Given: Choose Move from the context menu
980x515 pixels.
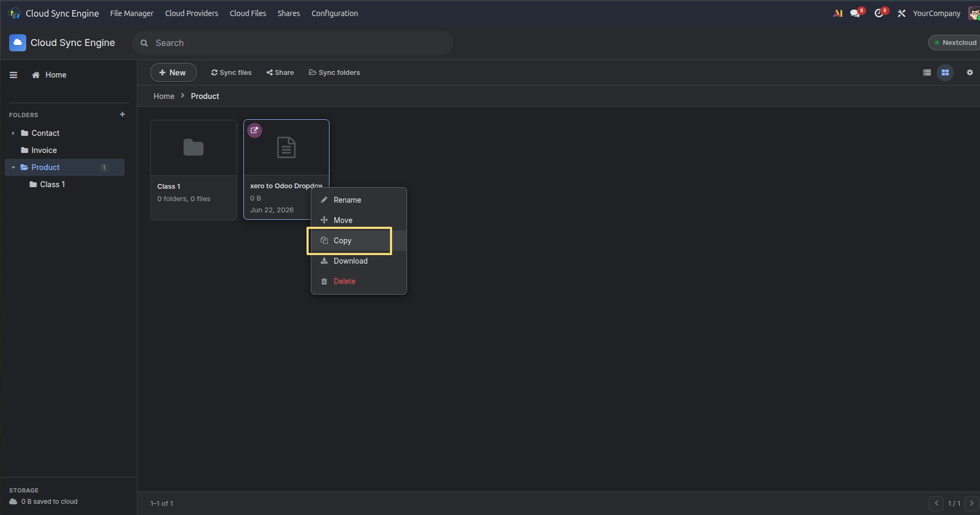Looking at the screenshot, I should pyautogui.click(x=358, y=220).
